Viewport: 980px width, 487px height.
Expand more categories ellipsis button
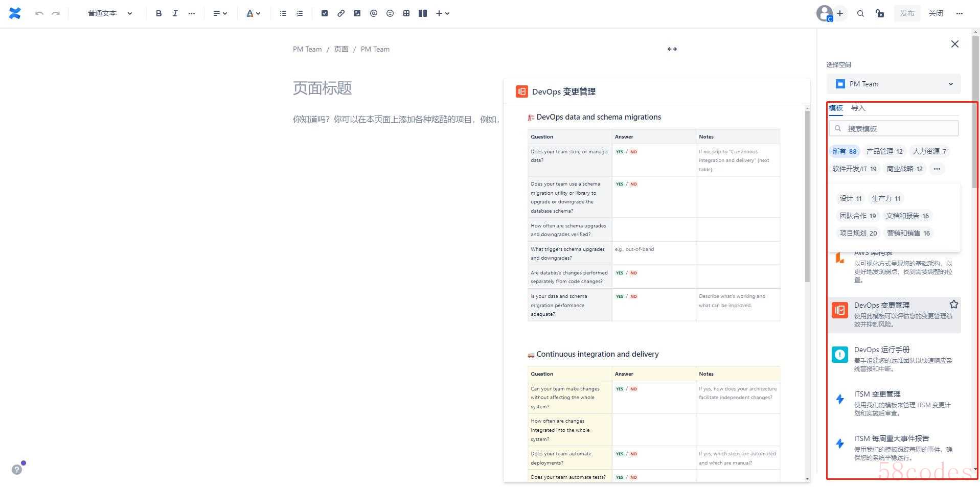coord(937,169)
